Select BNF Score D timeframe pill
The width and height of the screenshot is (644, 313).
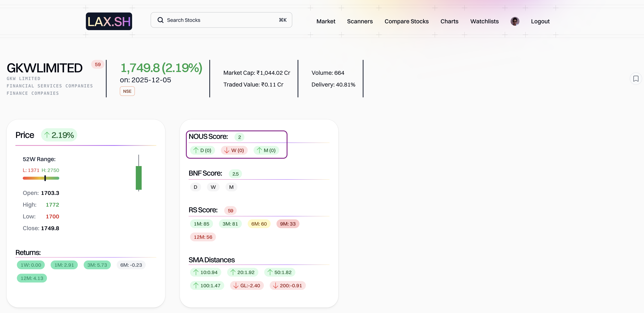point(195,187)
